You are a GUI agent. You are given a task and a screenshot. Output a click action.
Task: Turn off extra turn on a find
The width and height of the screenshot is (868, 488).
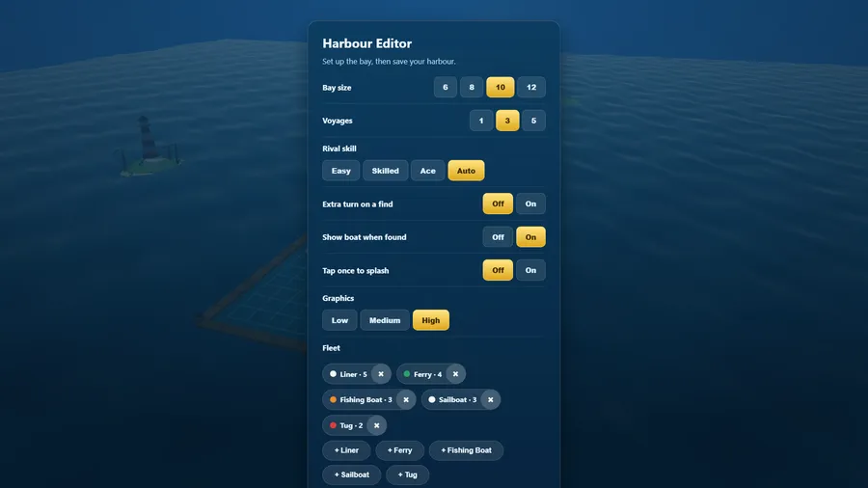(x=498, y=203)
